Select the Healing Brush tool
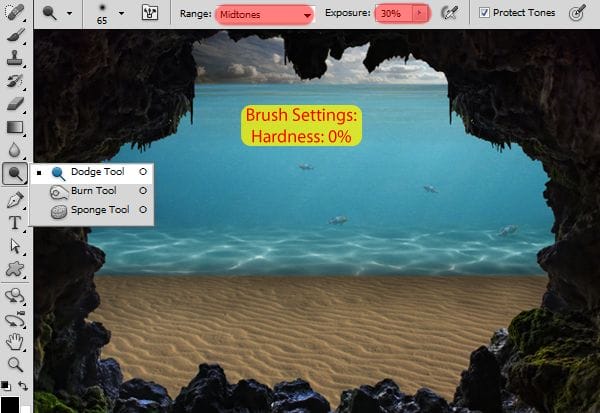Screen dimensions: 600x413 (x=14, y=12)
